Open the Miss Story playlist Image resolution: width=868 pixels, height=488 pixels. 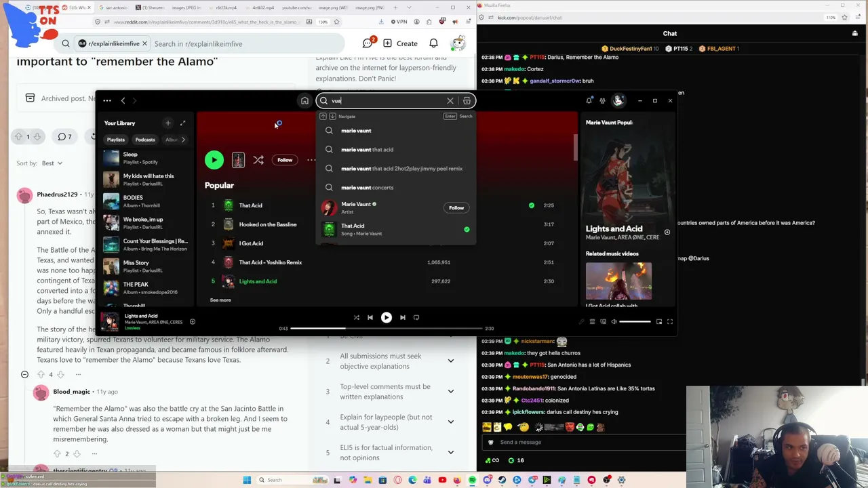click(146, 266)
